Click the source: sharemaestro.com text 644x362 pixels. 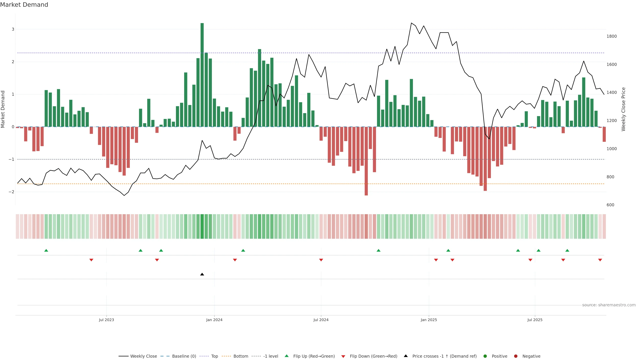609,305
